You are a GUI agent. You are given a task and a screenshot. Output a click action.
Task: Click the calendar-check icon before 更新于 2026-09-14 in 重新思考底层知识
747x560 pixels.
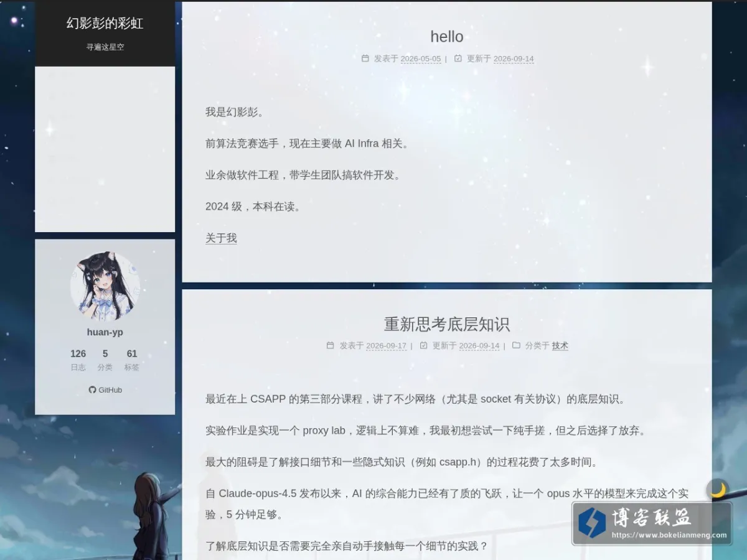pyautogui.click(x=424, y=345)
